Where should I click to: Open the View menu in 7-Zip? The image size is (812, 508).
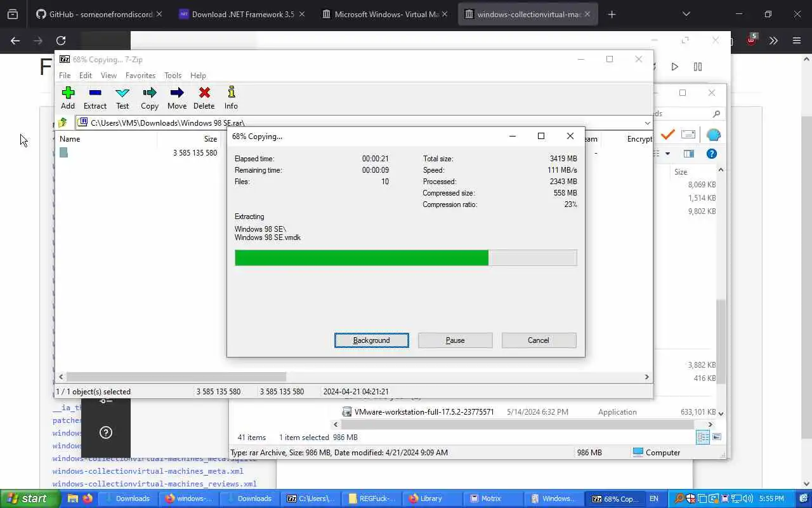tap(108, 75)
